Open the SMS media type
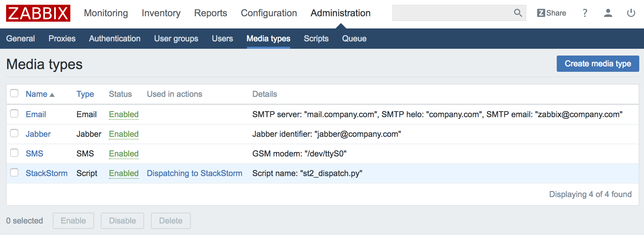This screenshot has width=644, height=235. (34, 154)
